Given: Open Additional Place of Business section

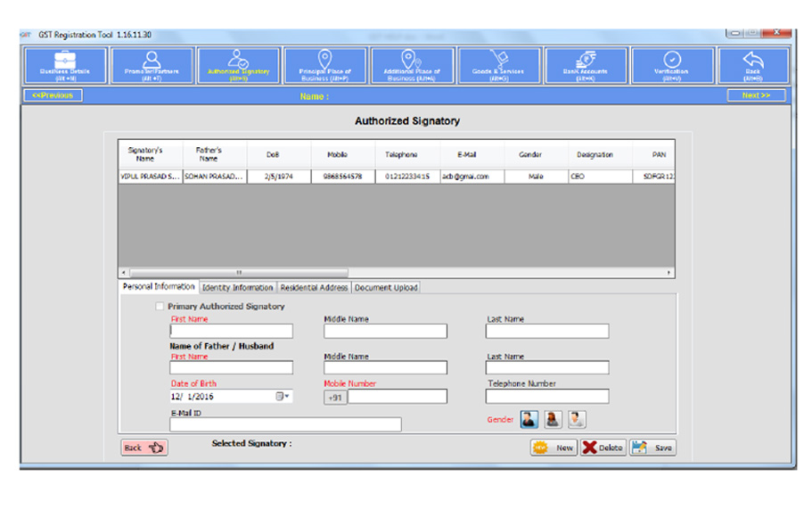Looking at the screenshot, I should 412,65.
